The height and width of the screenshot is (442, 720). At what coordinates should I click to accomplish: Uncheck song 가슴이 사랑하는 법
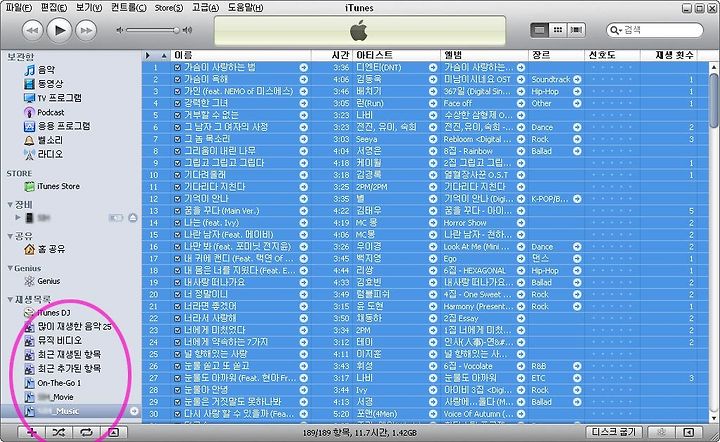(177, 67)
